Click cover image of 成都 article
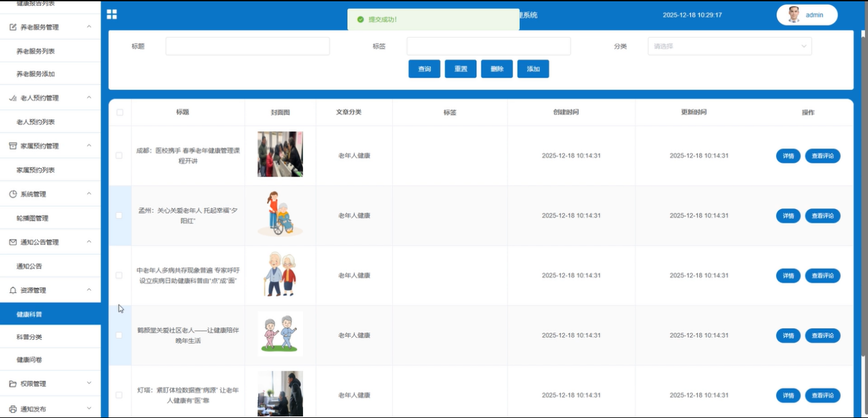The height and width of the screenshot is (418, 868). [x=280, y=154]
